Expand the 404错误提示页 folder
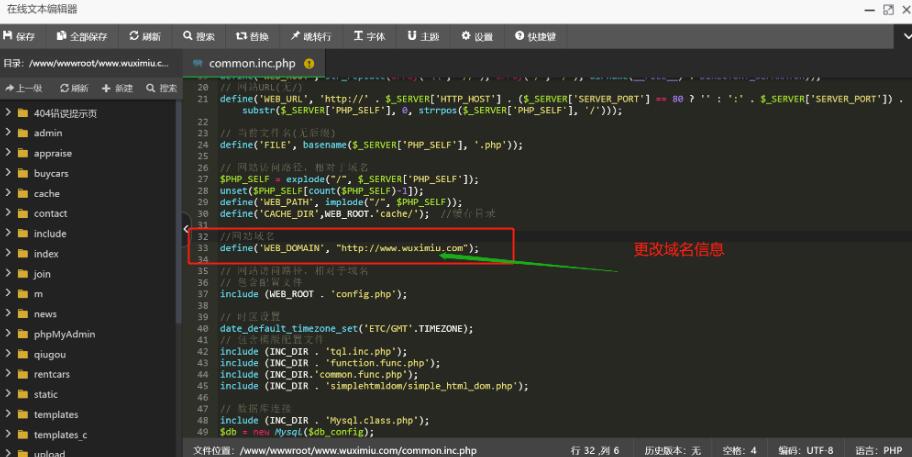 8,112
